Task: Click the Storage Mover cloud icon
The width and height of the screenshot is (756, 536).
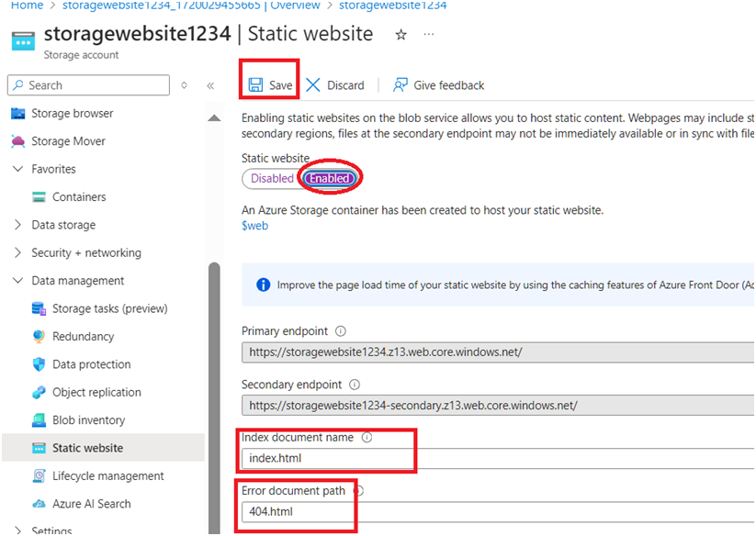Action: click(x=17, y=141)
